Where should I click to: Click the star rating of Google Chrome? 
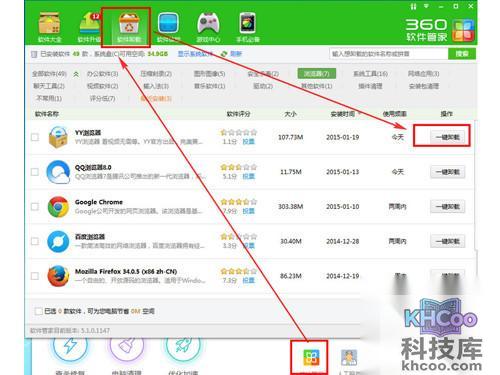click(x=239, y=202)
